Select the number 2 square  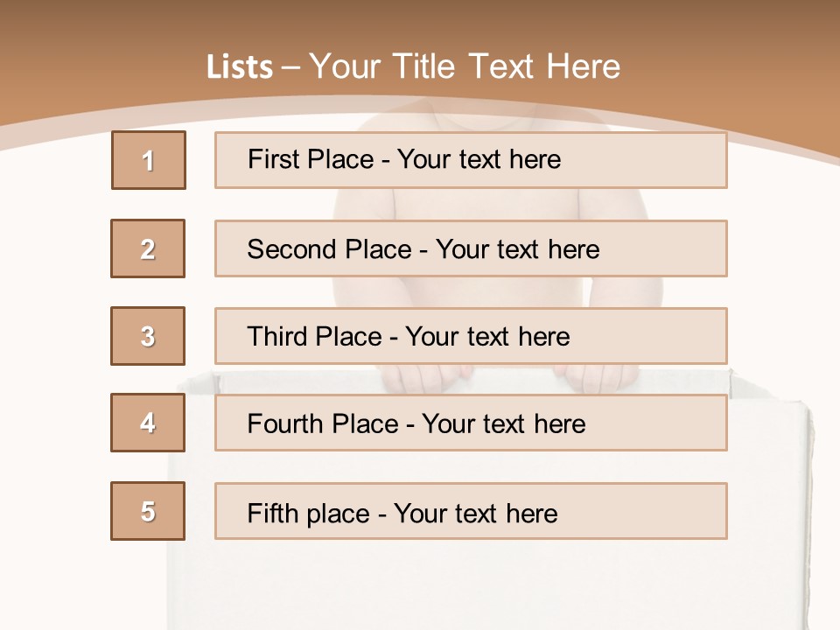(x=148, y=248)
